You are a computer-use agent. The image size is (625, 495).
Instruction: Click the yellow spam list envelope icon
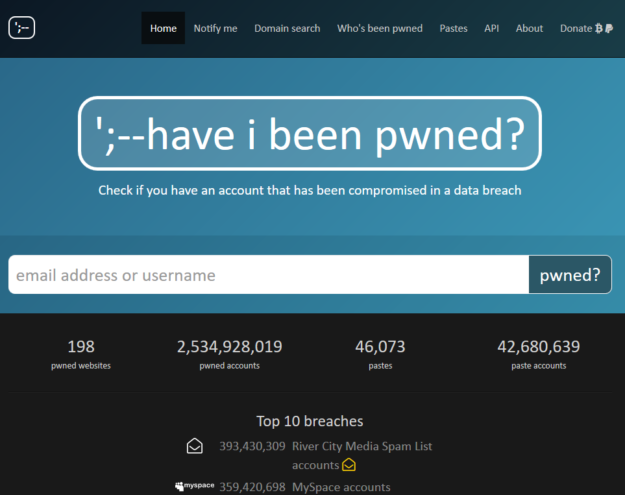(349, 465)
